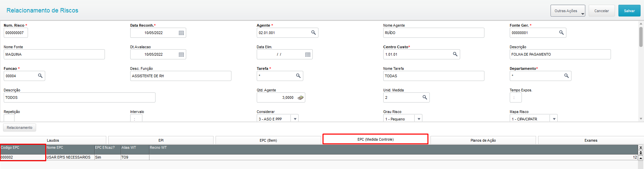Focus Descrição field FOLHA DE PAGAMENTO
644x169 pixels.
click(560, 54)
